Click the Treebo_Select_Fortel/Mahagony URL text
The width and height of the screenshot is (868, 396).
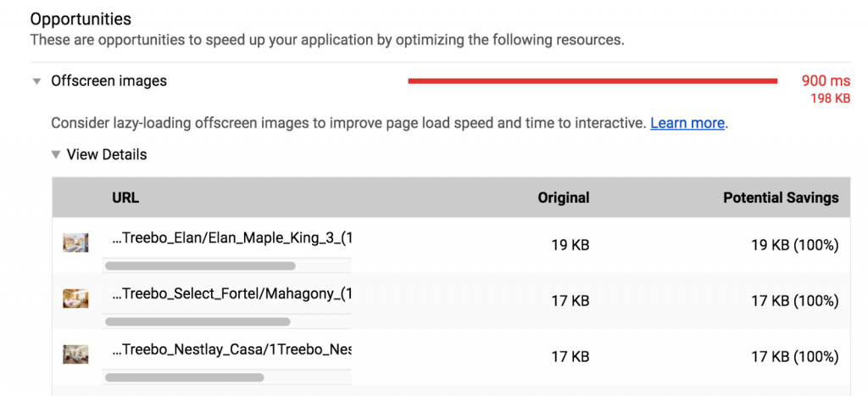coord(231,294)
